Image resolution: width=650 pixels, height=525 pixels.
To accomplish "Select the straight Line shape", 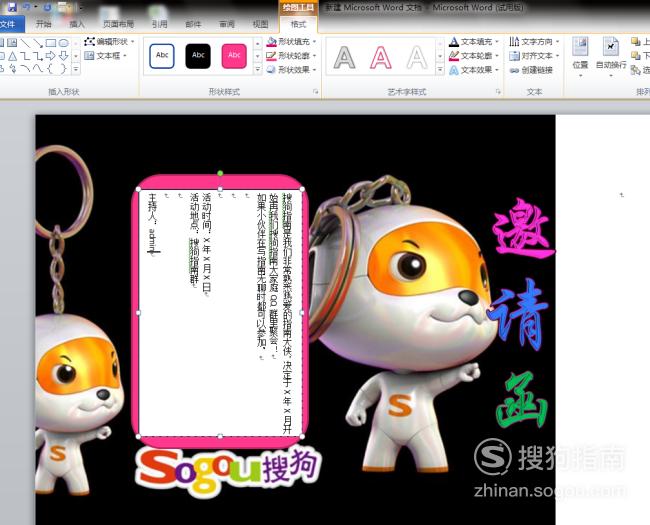I will [x=25, y=43].
